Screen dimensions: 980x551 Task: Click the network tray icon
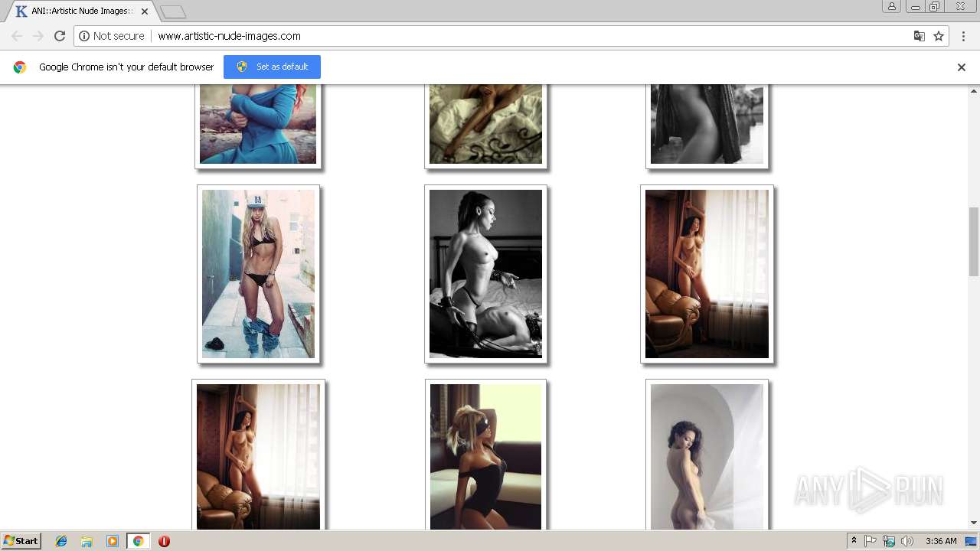click(889, 541)
